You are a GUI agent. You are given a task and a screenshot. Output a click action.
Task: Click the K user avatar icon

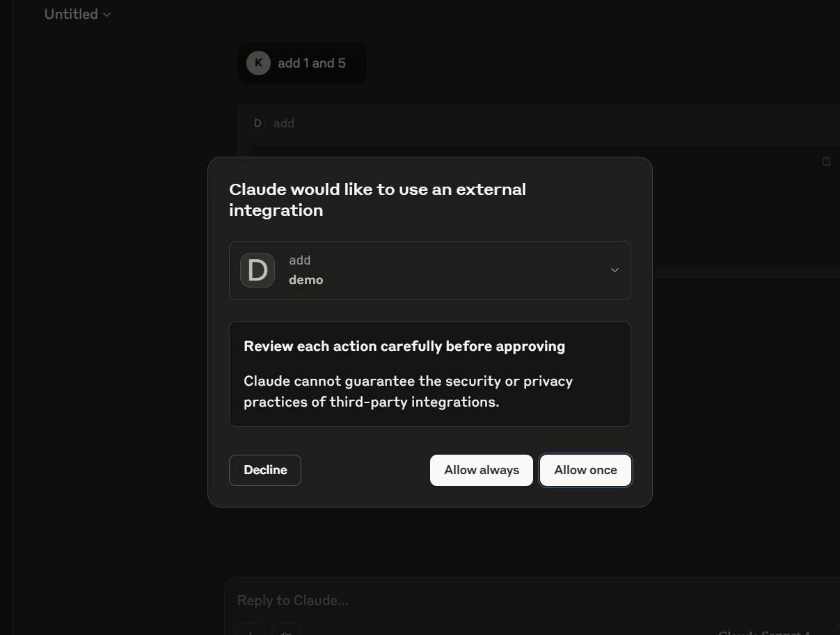(258, 63)
